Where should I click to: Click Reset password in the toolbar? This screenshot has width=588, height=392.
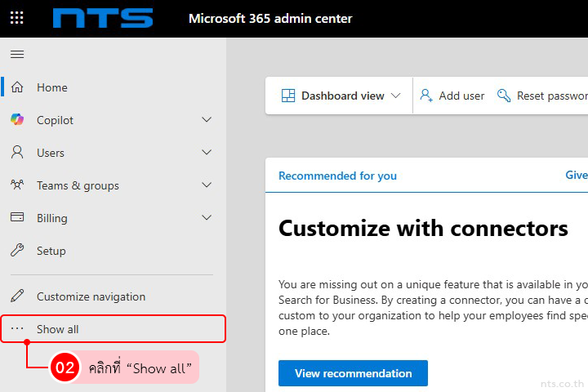(x=544, y=96)
